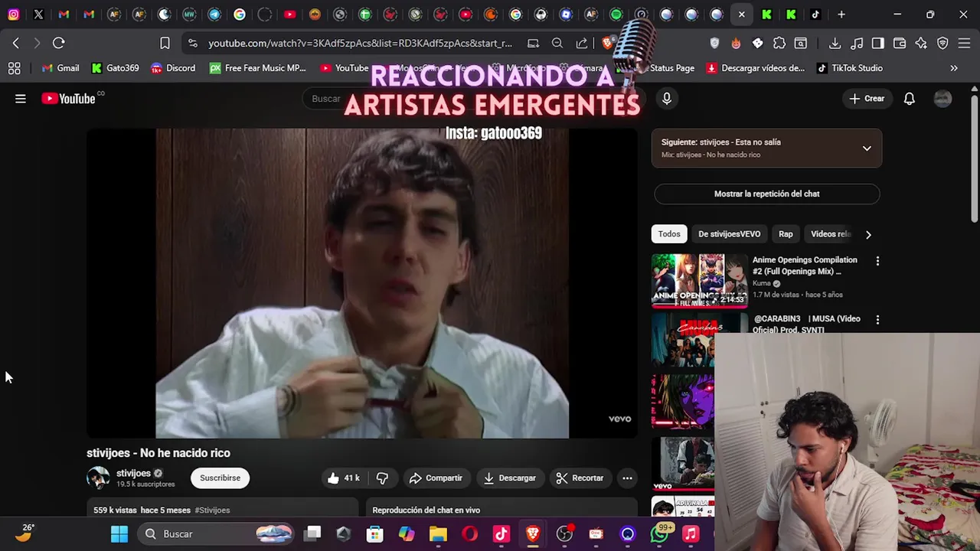Open YouTube notifications bell
980x551 pixels.
(x=910, y=99)
